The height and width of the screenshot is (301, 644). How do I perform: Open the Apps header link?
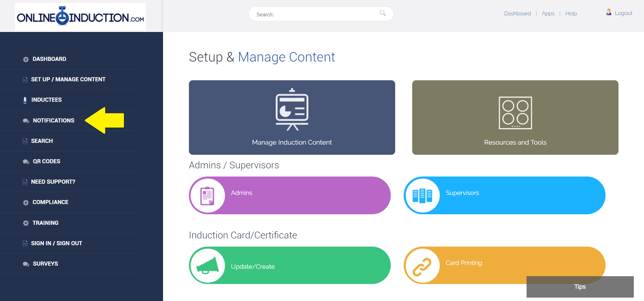pos(548,14)
